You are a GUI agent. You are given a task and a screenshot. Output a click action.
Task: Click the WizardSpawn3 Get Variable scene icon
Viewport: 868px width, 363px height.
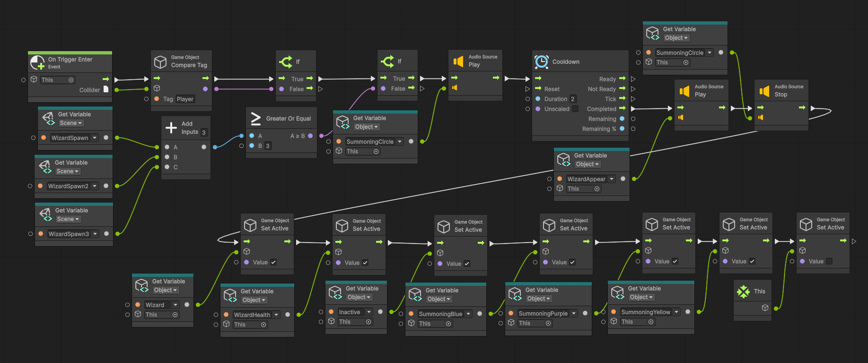46,215
